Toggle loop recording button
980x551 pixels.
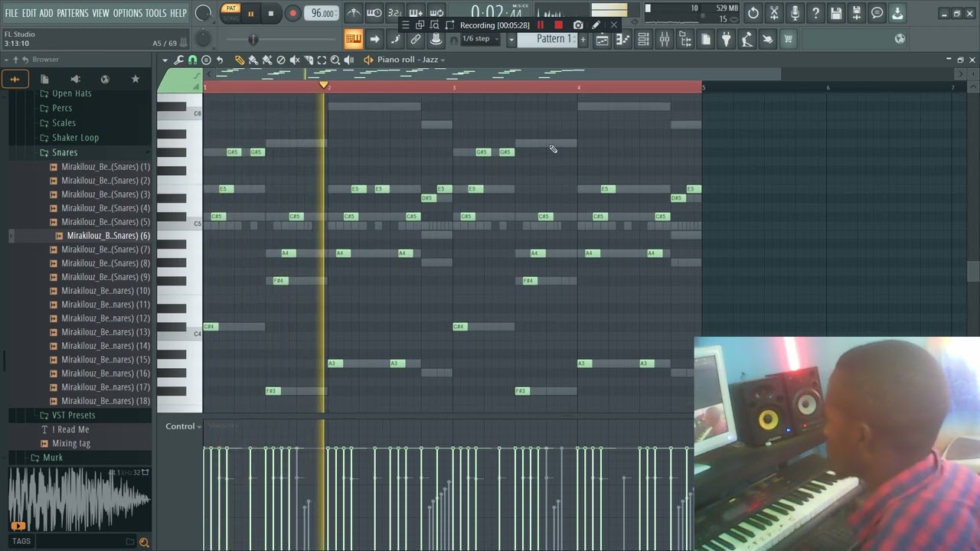[436, 13]
